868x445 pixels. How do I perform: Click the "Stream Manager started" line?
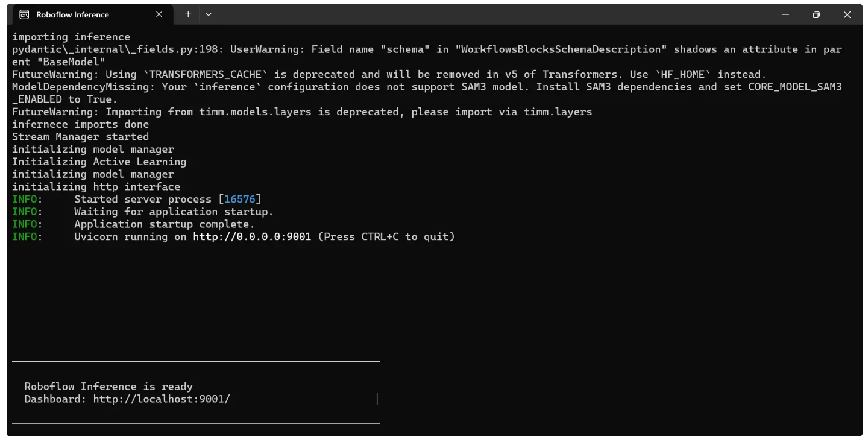tap(80, 137)
